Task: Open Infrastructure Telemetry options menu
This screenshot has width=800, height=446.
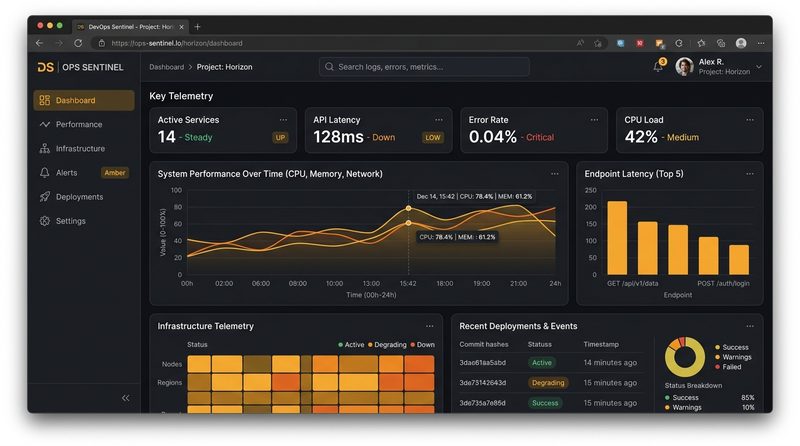Action: tap(430, 326)
